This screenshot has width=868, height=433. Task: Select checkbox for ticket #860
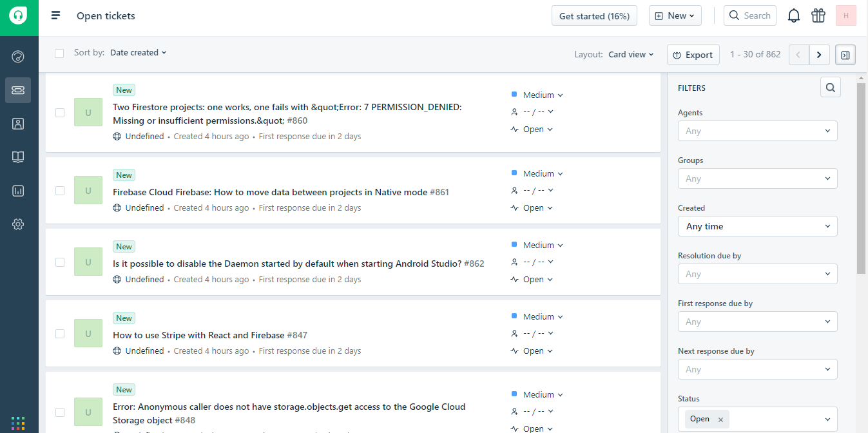(x=60, y=113)
